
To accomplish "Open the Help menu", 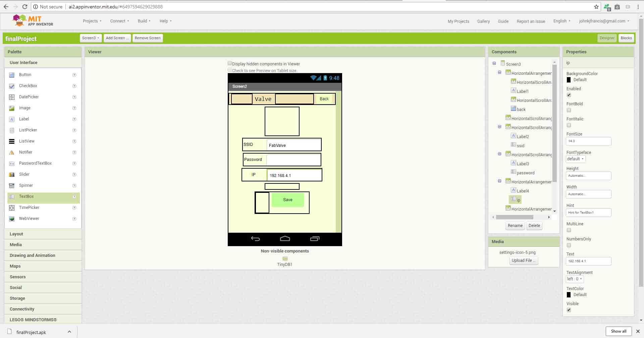I will click(165, 21).
